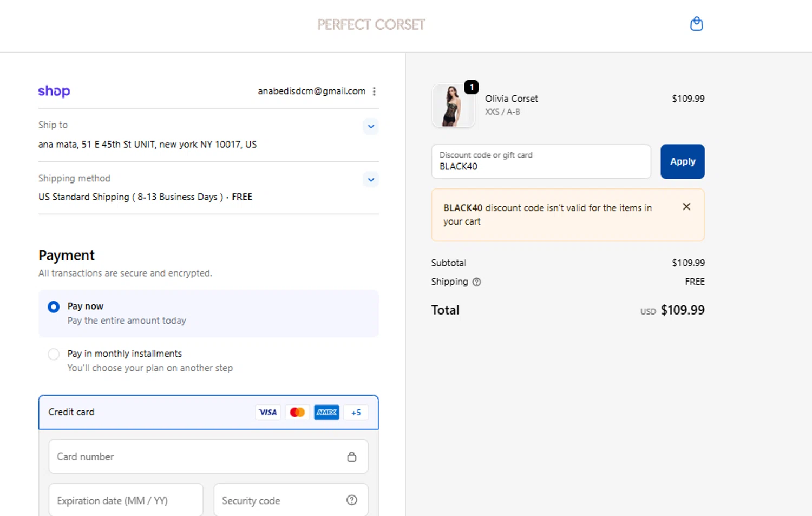The height and width of the screenshot is (516, 812).
Task: Click the Shop Pay logo
Action: click(54, 91)
